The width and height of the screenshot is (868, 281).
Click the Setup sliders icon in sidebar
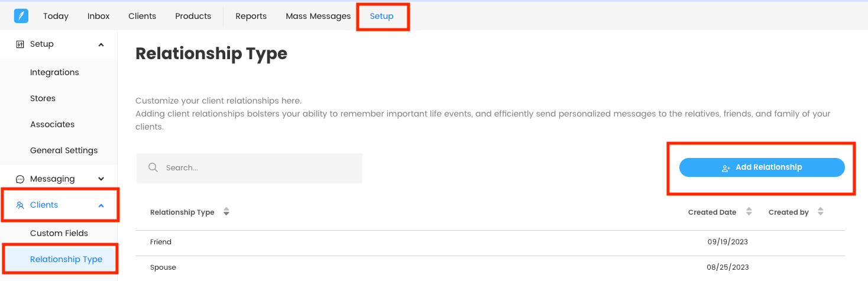click(x=20, y=44)
